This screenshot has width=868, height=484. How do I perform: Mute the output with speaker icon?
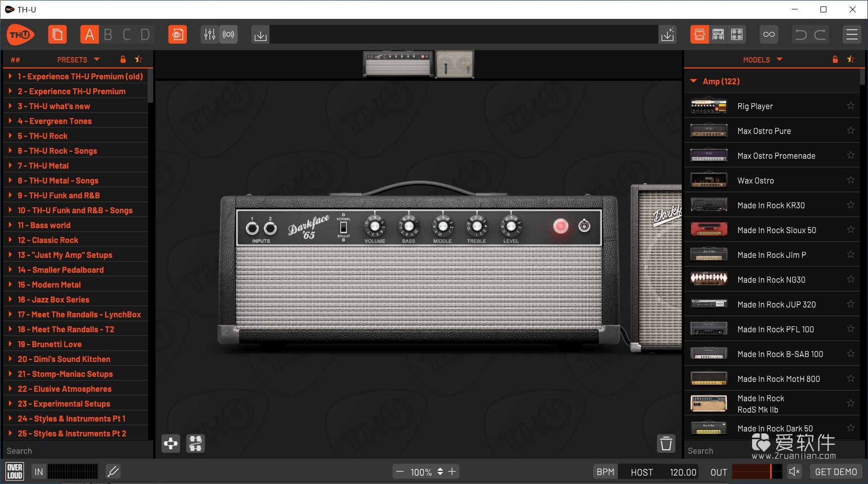coord(794,472)
